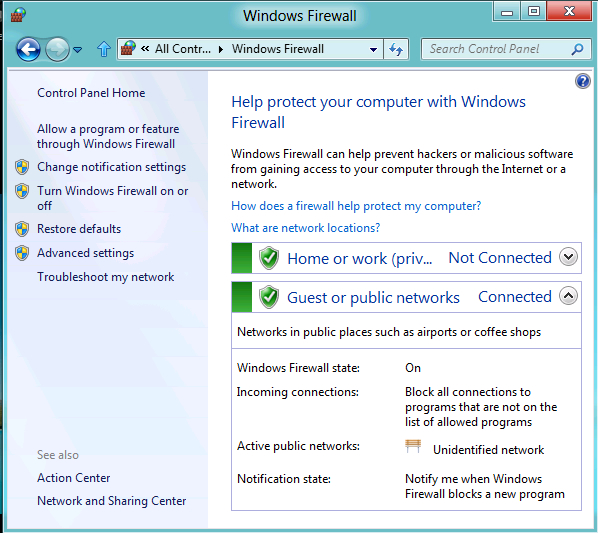The width and height of the screenshot is (598, 533).
Task: Click Windows Firewall state value On
Action: pyautogui.click(x=413, y=368)
